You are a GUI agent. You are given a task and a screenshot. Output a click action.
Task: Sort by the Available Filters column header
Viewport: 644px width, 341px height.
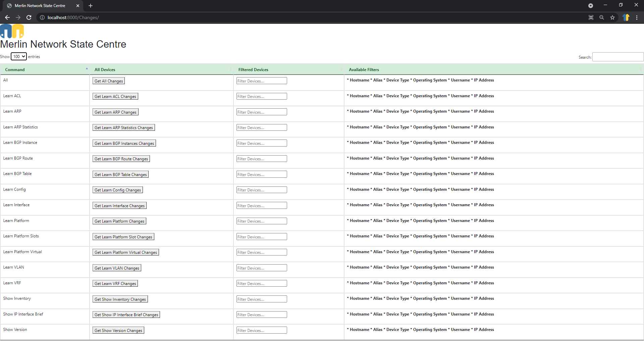click(494, 69)
